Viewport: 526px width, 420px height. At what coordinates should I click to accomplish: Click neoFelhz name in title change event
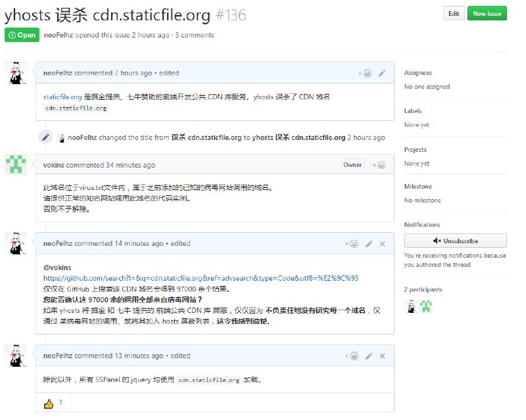pyautogui.click(x=82, y=137)
